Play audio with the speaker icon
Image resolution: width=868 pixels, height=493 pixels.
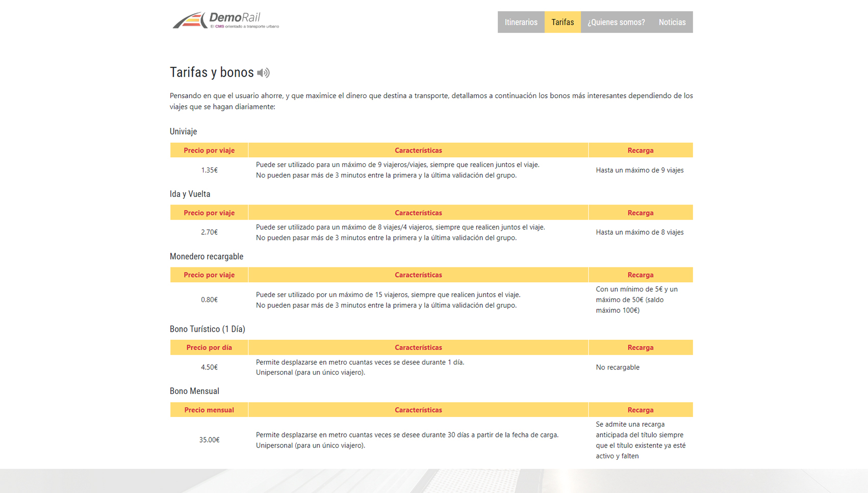(263, 73)
